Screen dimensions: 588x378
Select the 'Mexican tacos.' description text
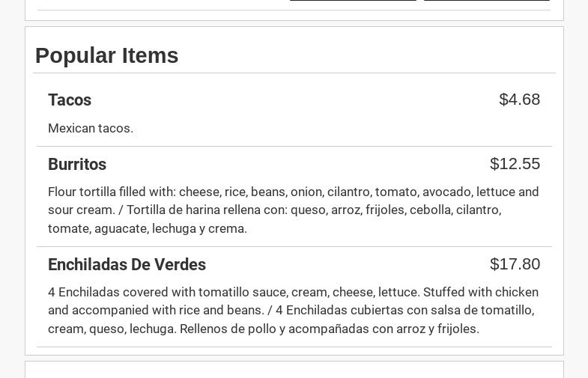pyautogui.click(x=91, y=128)
